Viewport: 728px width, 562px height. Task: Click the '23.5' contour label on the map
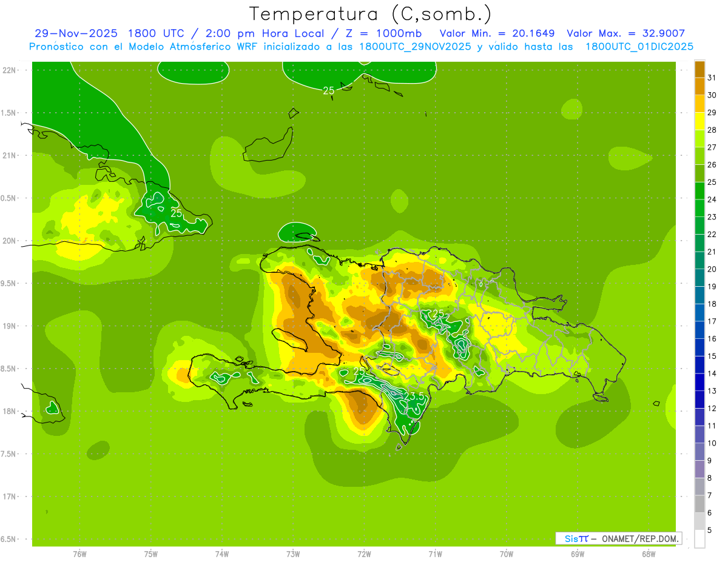[414, 396]
